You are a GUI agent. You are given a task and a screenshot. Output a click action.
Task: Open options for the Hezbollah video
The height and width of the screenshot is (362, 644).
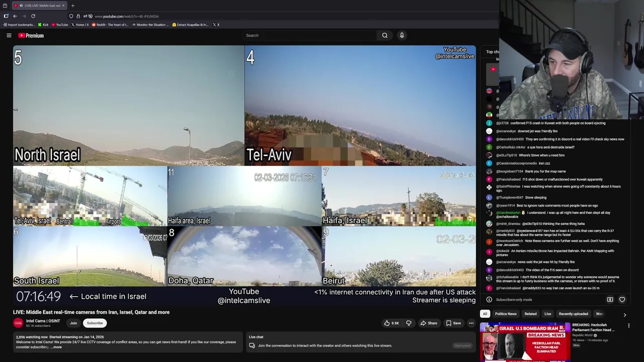tap(628, 326)
